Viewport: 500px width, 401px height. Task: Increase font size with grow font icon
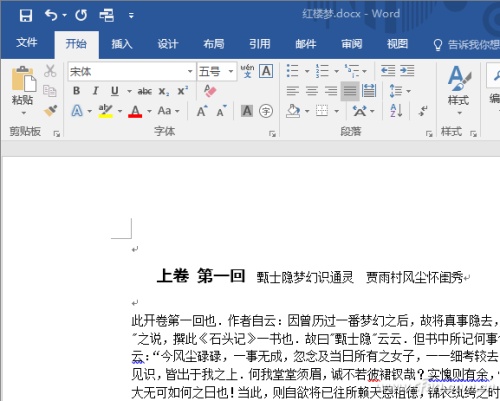pos(202,111)
